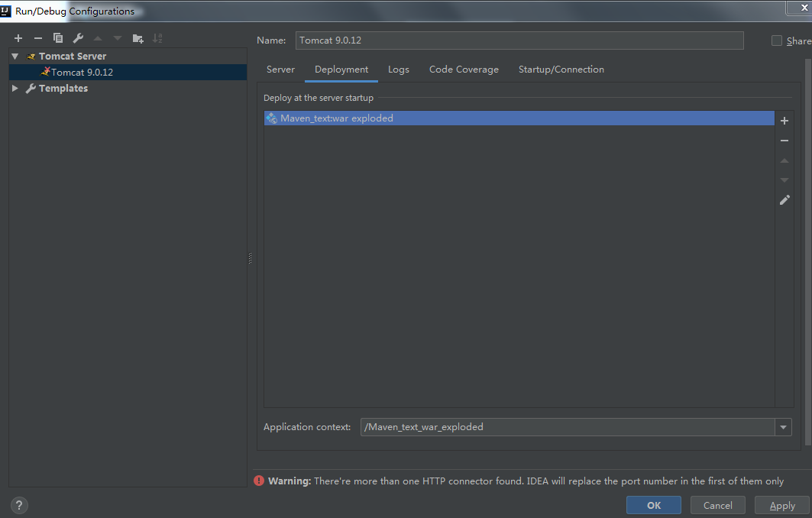Edit the selected deployment artifact

pos(785,200)
